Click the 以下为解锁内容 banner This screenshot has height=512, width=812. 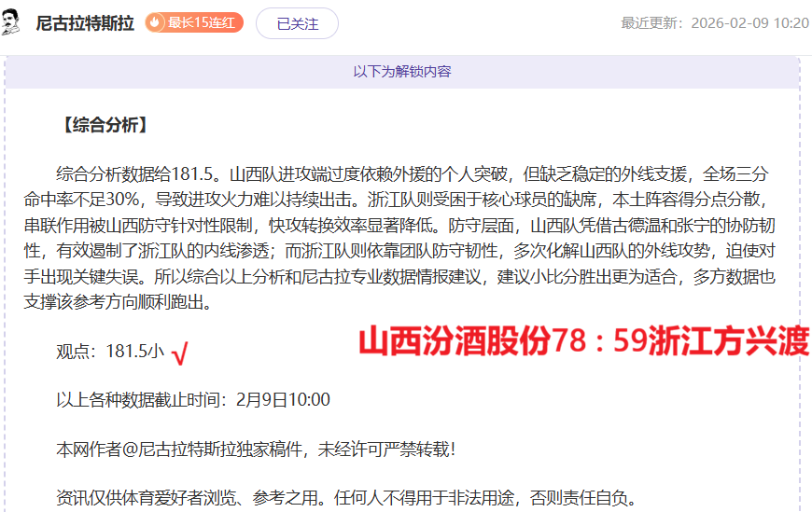coord(402,72)
